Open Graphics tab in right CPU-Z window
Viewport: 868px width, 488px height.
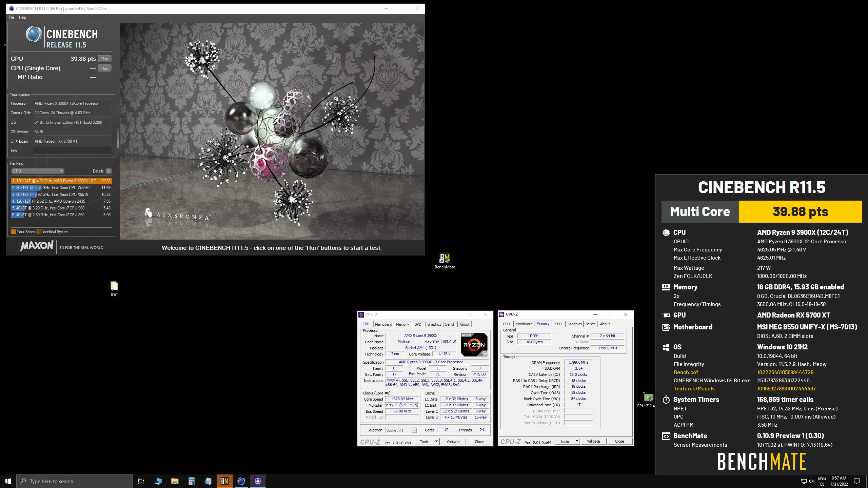(575, 324)
